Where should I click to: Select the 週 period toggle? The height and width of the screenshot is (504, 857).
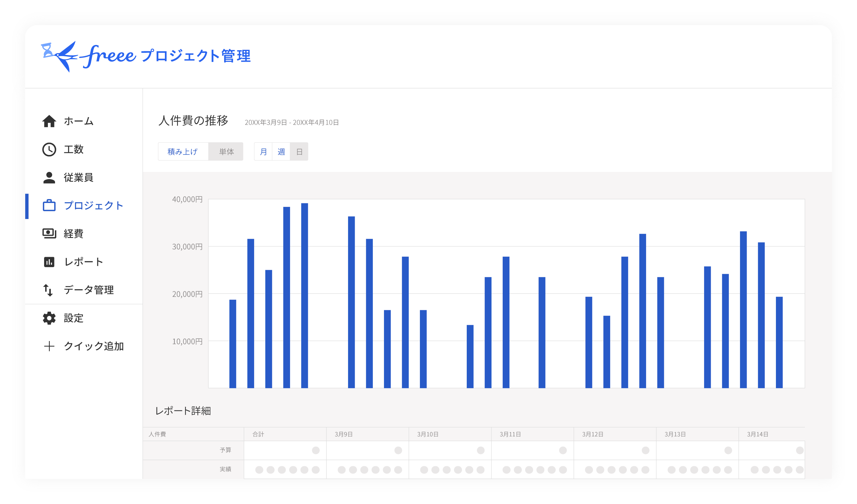pos(281,152)
